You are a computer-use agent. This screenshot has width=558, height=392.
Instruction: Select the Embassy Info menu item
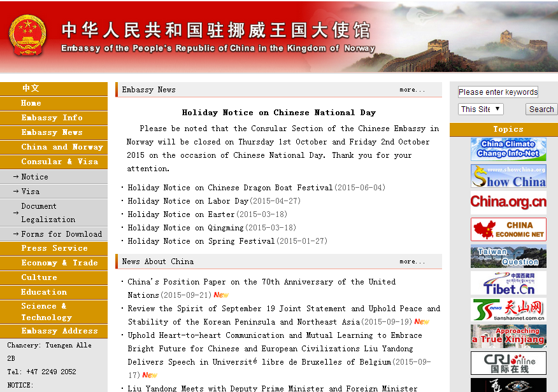52,118
